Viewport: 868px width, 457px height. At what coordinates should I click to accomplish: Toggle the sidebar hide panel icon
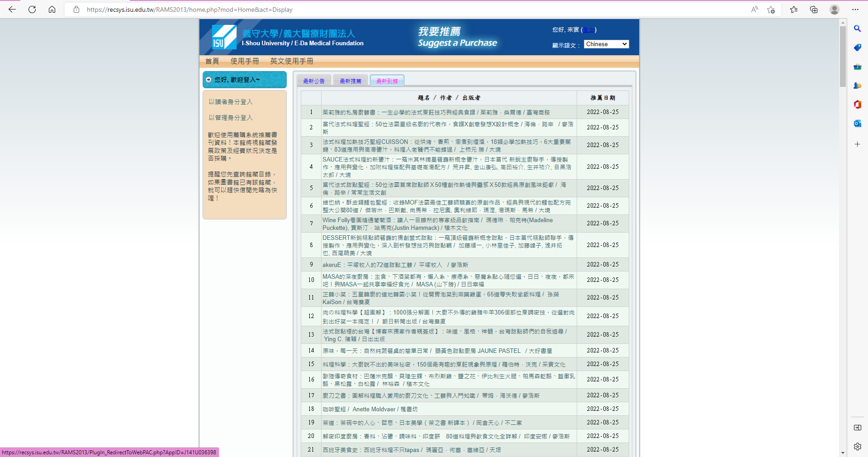(x=857, y=428)
